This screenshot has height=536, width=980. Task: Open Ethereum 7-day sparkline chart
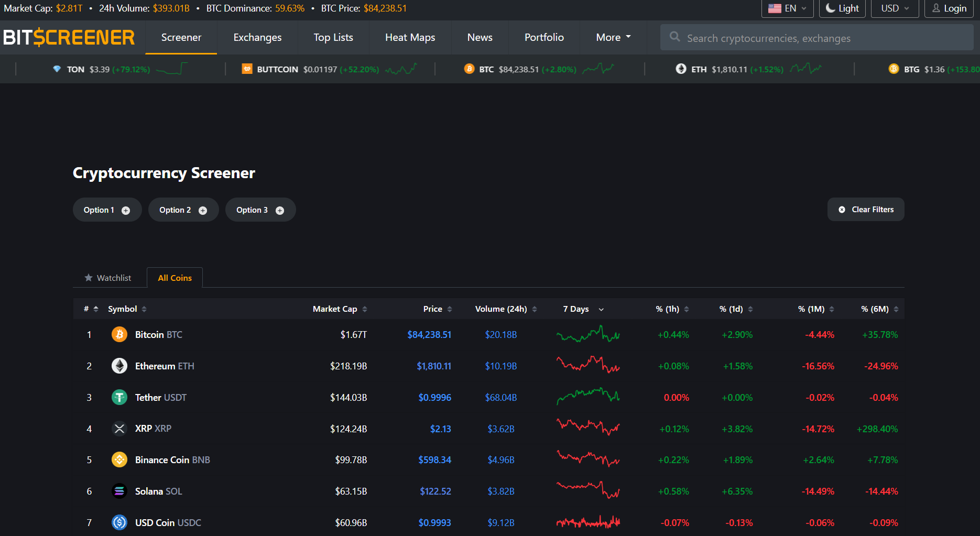click(588, 365)
